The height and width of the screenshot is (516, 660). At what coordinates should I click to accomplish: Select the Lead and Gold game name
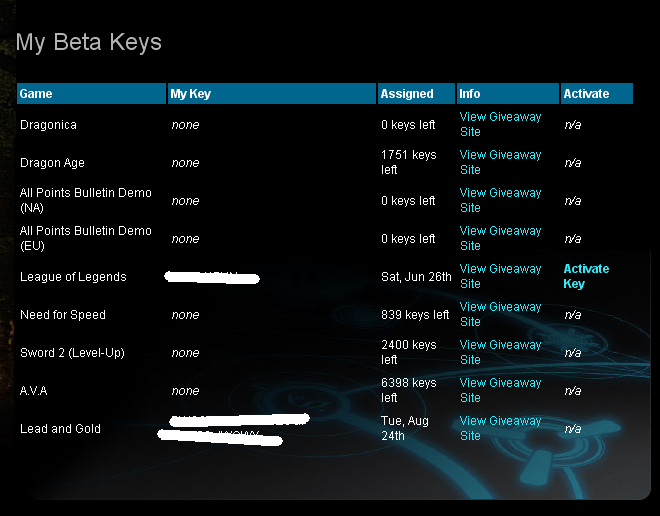tap(60, 429)
